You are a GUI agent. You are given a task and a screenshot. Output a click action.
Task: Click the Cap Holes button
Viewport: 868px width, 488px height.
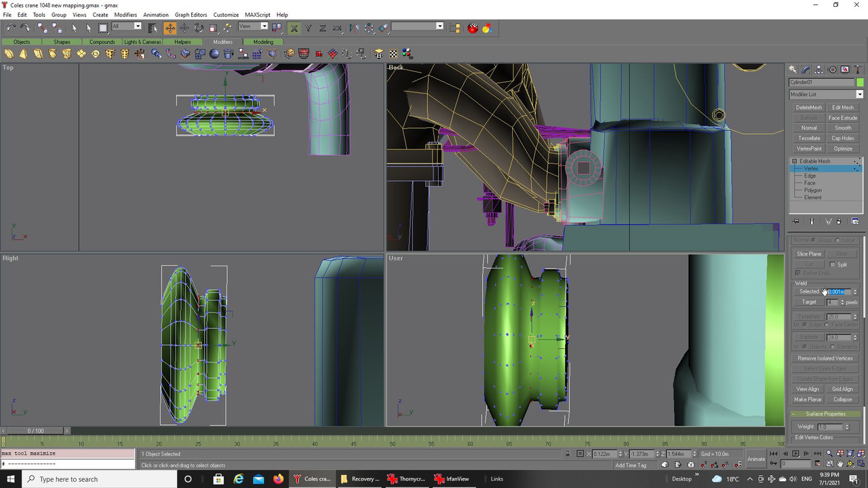(x=843, y=138)
